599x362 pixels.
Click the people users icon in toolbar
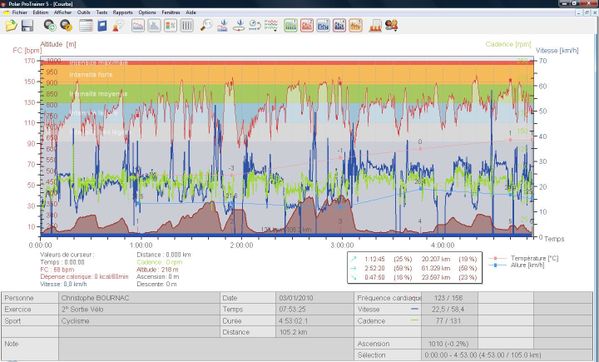click(x=392, y=26)
